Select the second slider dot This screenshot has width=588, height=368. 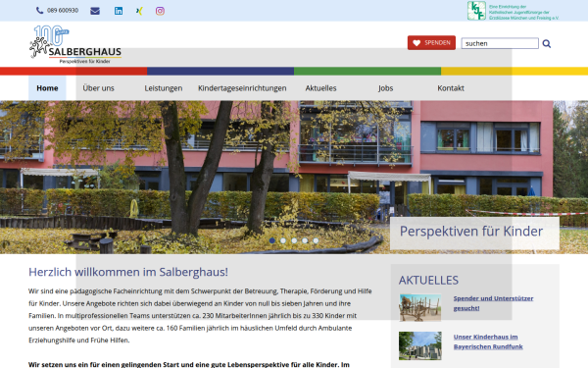click(x=283, y=240)
